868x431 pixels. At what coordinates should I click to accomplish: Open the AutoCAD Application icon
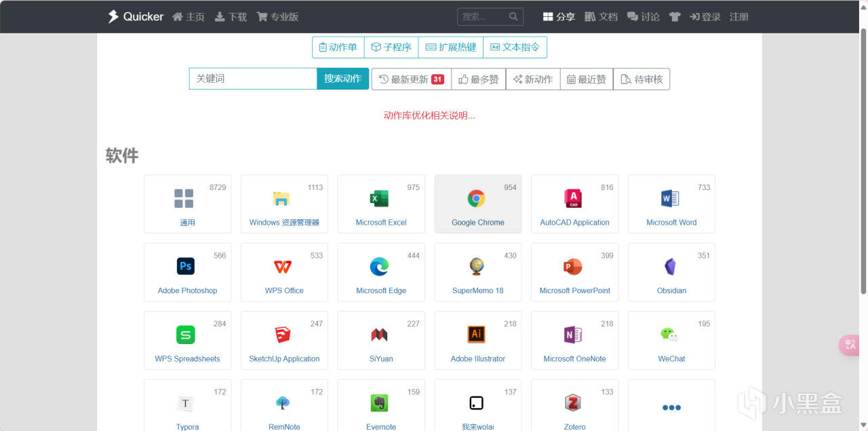pyautogui.click(x=573, y=198)
